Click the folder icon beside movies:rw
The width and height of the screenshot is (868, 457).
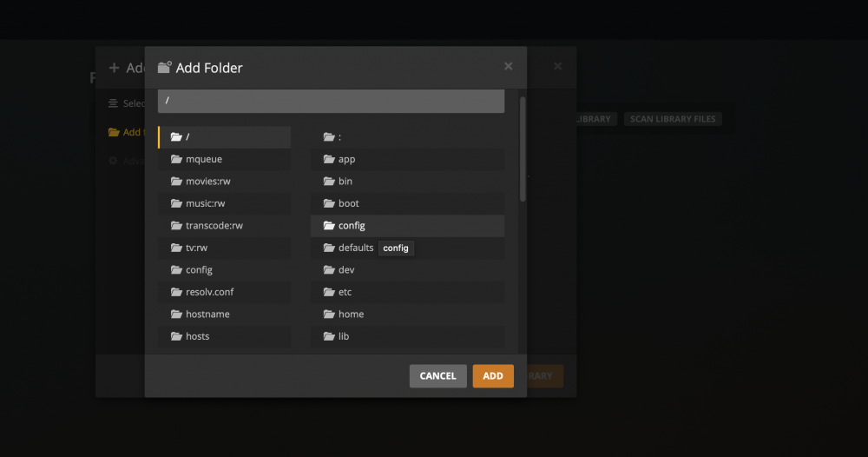click(176, 181)
